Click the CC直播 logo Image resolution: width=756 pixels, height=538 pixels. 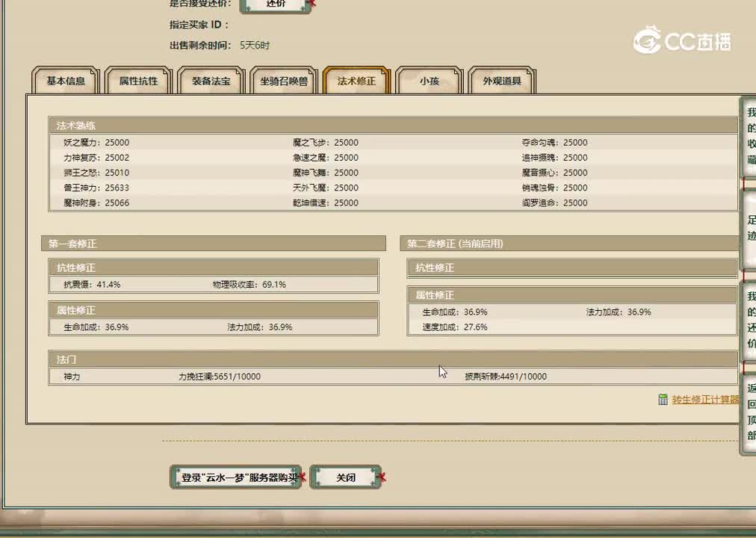pos(682,43)
